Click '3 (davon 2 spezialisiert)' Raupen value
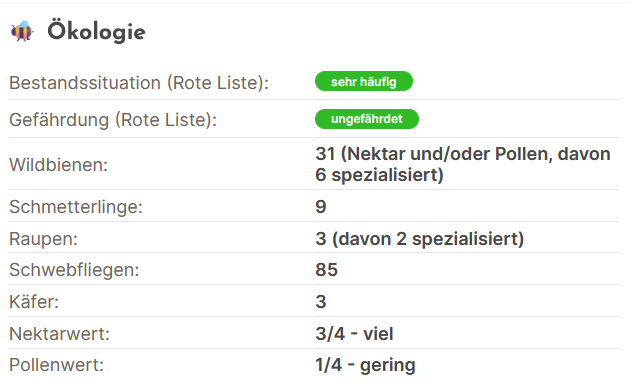The height and width of the screenshot is (386, 632). (420, 239)
